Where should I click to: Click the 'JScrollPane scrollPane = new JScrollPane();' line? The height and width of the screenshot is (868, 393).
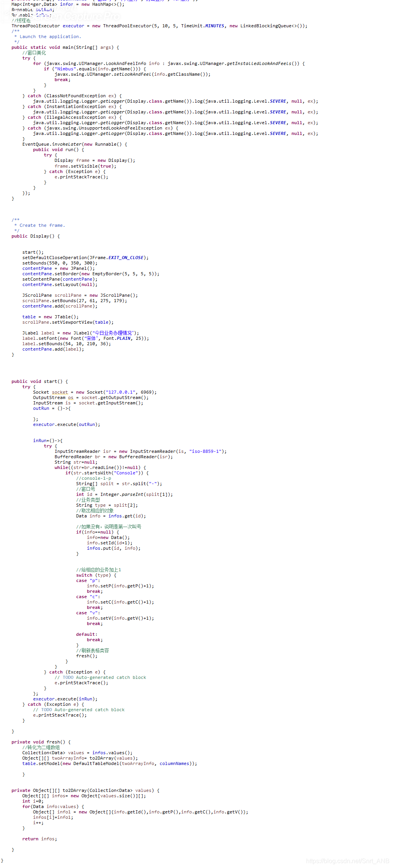tap(80, 295)
